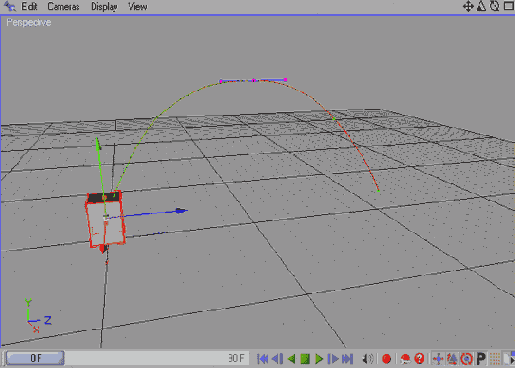Screen dimensions: 515x368
Task: Click the zoom camera viewport icon
Action: point(481,6)
